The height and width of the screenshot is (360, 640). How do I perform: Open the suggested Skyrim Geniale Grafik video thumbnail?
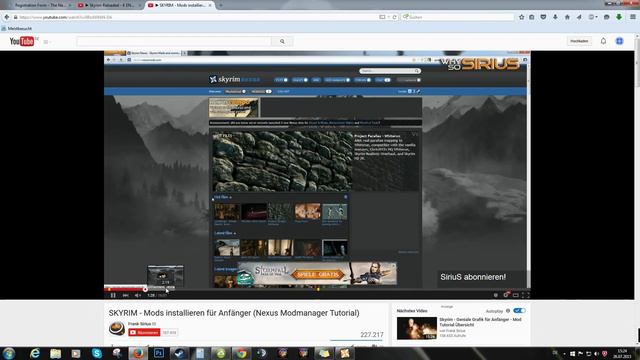click(416, 328)
